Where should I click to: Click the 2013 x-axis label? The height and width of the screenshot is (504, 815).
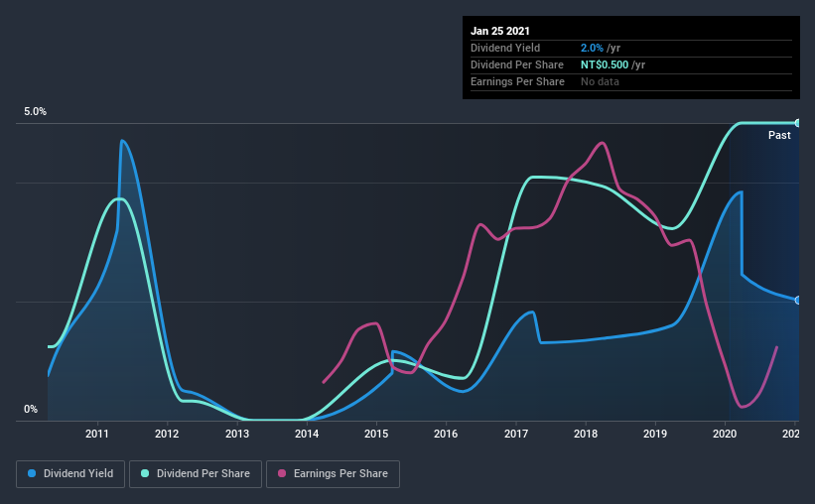(x=237, y=434)
